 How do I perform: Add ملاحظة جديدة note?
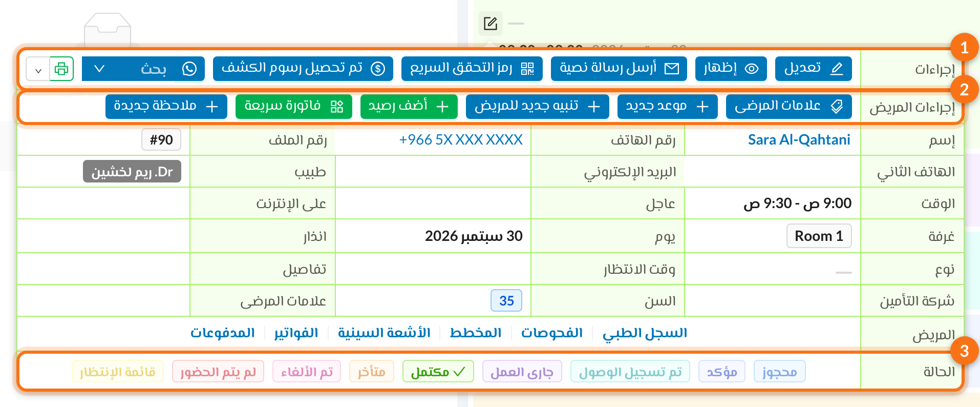click(x=166, y=107)
